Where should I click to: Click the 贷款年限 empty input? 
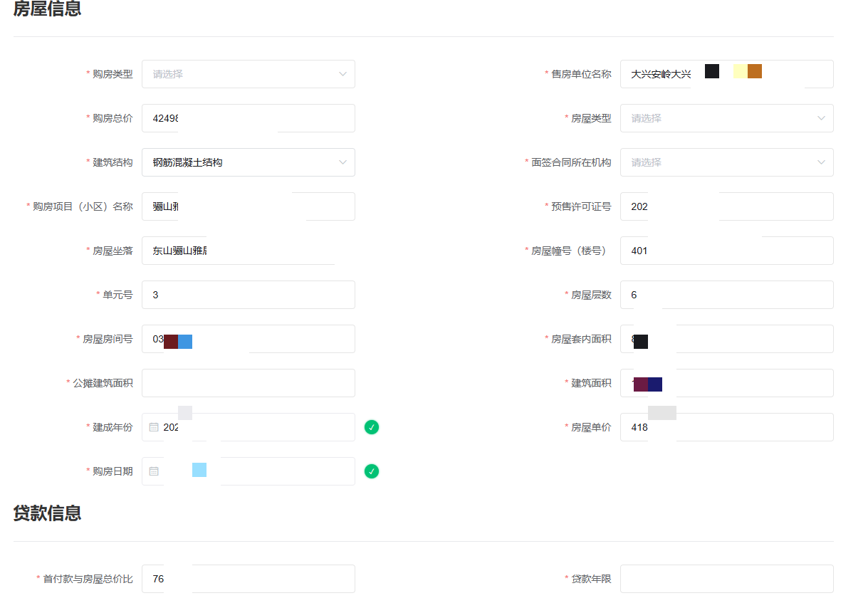pos(727,579)
